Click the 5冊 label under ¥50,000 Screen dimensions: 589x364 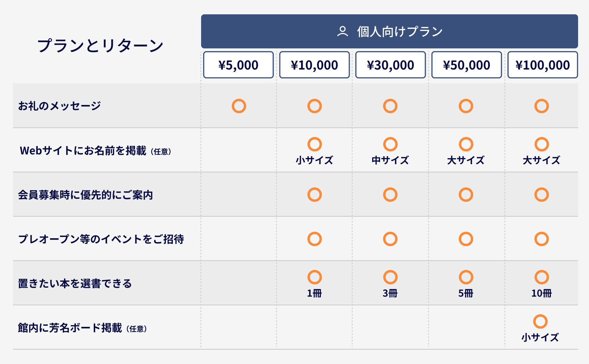coord(466,293)
